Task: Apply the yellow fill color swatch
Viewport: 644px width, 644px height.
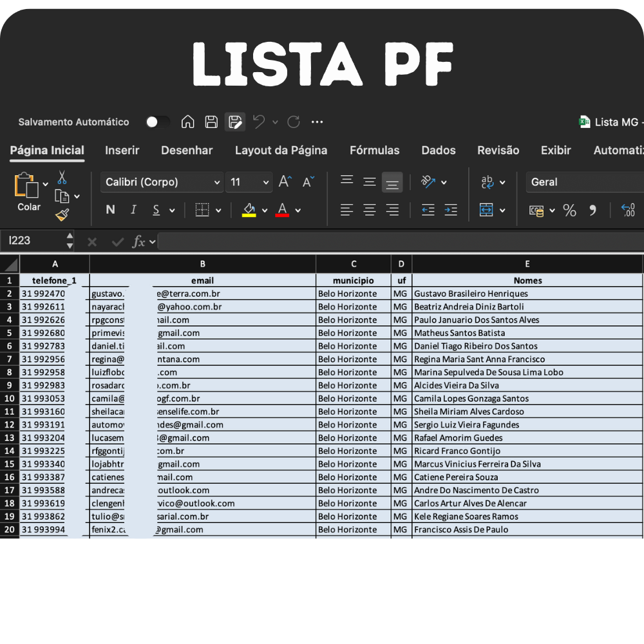Action: tap(249, 210)
